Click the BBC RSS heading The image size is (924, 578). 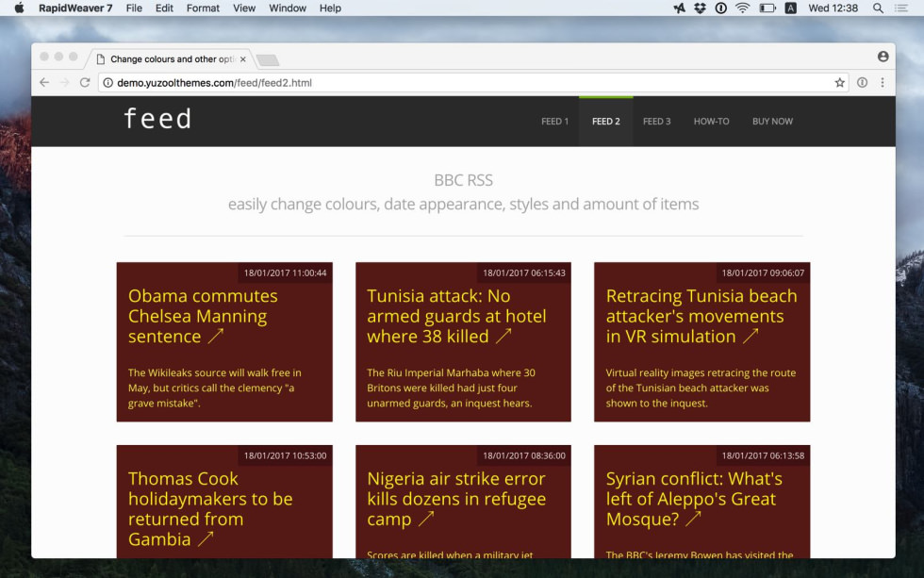(x=463, y=180)
